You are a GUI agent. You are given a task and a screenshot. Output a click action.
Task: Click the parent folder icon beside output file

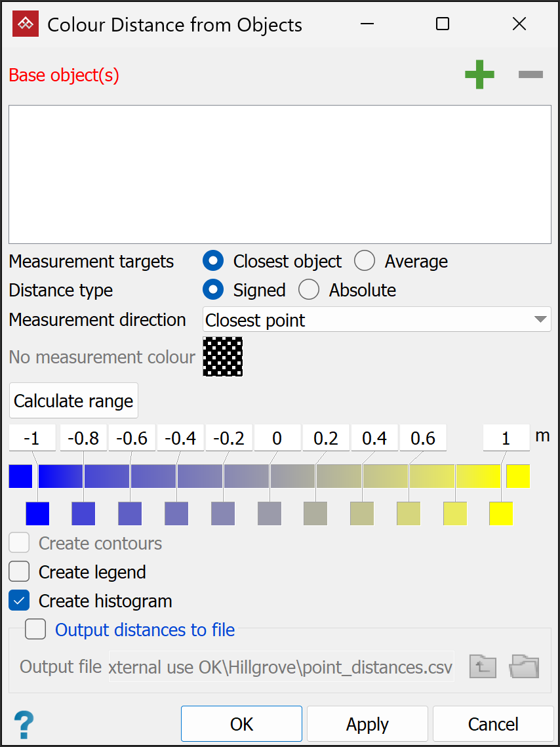[483, 666]
